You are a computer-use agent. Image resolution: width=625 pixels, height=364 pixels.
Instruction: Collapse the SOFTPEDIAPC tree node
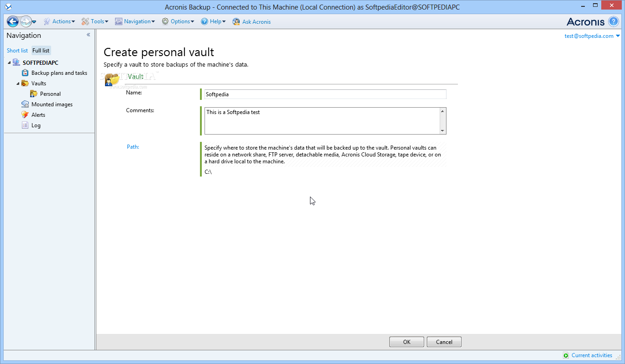tap(9, 63)
